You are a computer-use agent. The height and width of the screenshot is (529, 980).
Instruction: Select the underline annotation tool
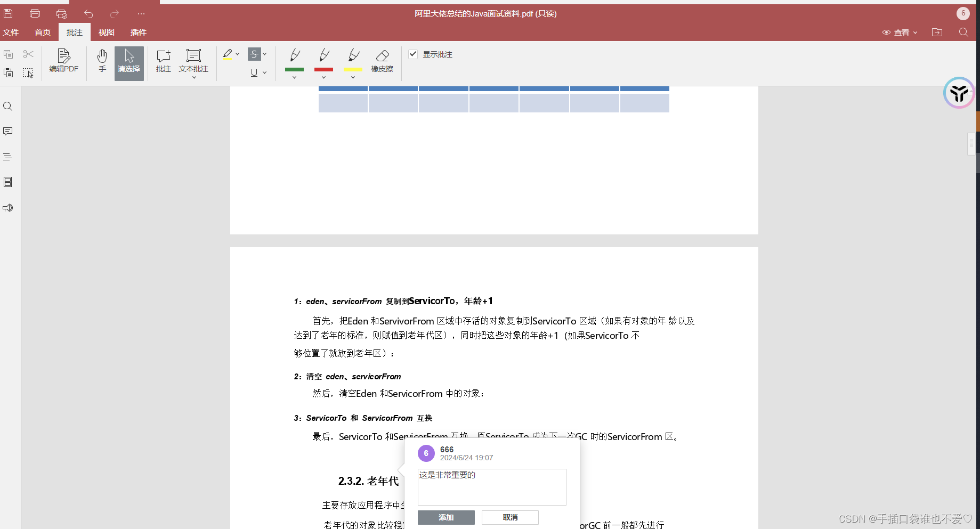[x=254, y=73]
